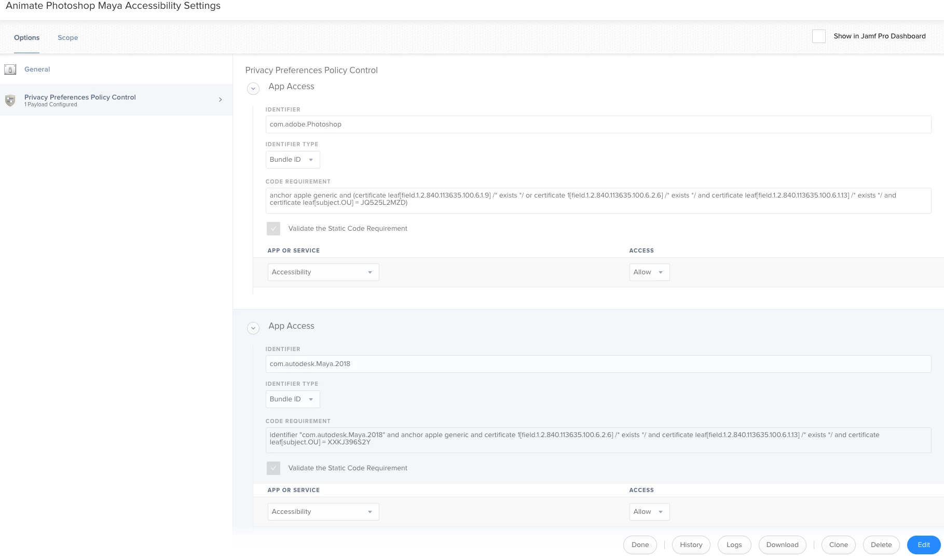944x560 pixels.
Task: Clone this configuration profile
Action: pyautogui.click(x=838, y=545)
